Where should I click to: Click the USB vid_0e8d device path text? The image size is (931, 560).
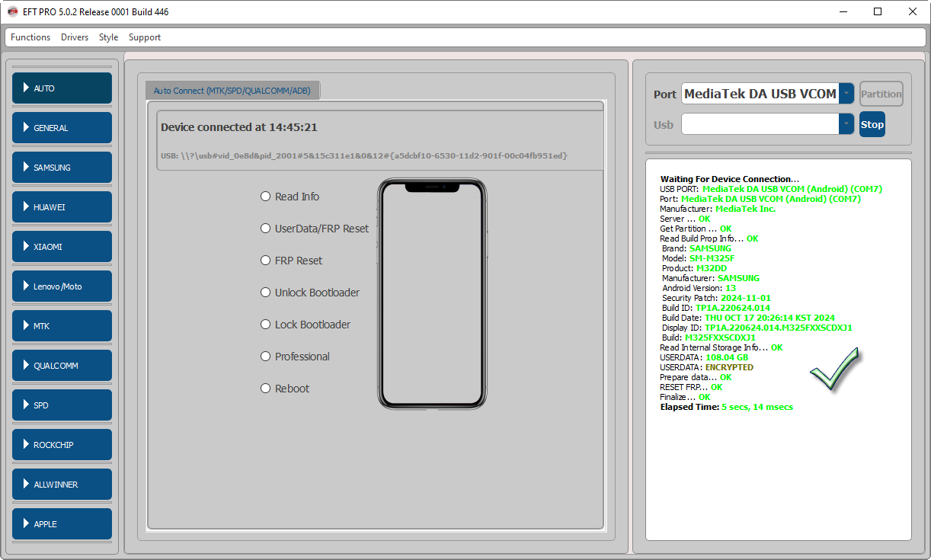(x=364, y=155)
